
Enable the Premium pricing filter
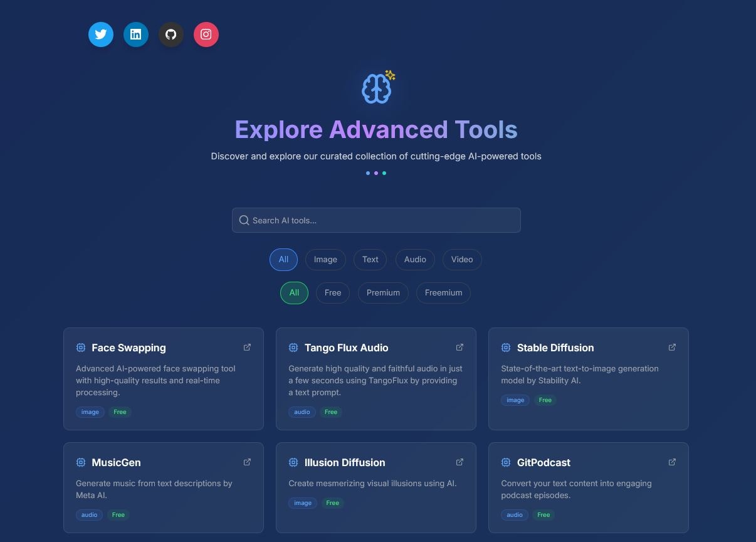click(383, 292)
